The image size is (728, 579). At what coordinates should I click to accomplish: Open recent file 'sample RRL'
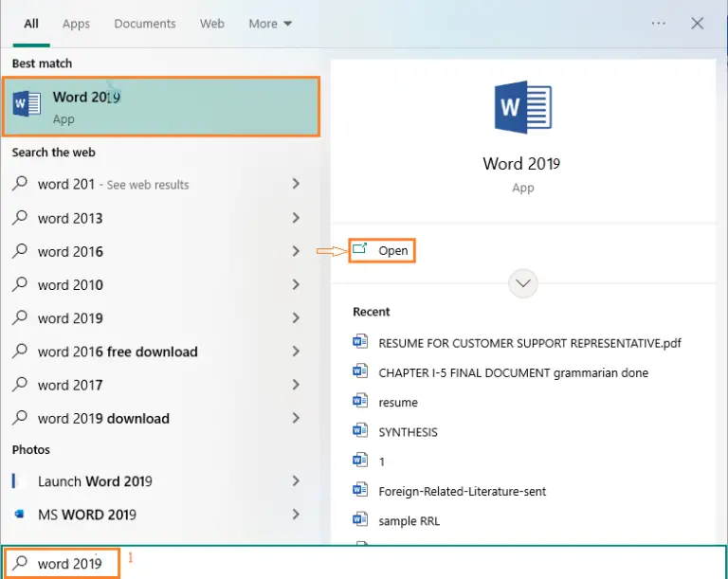[x=409, y=521]
